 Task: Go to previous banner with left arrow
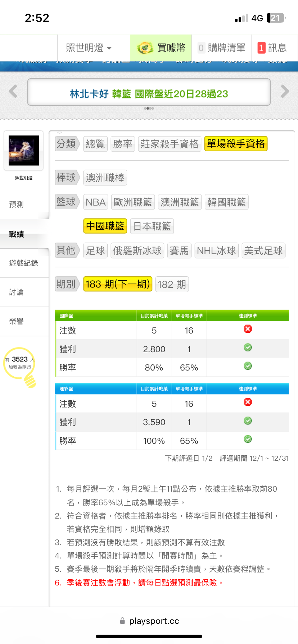(x=13, y=91)
